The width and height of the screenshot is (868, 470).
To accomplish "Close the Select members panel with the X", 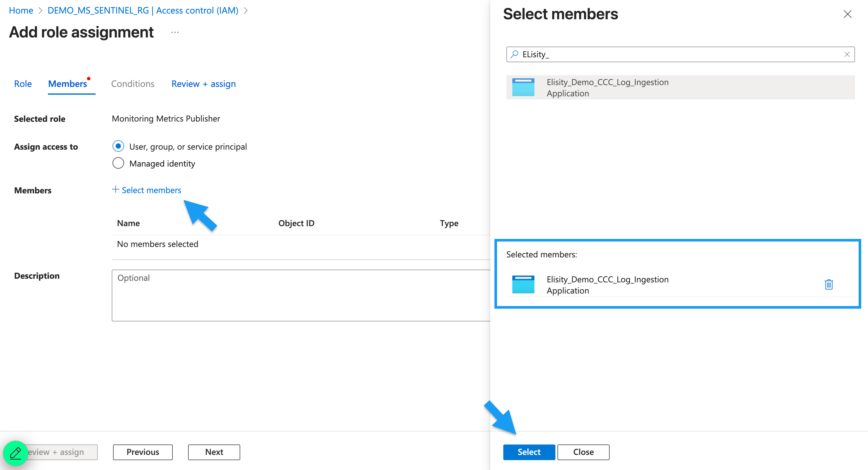I will [848, 14].
